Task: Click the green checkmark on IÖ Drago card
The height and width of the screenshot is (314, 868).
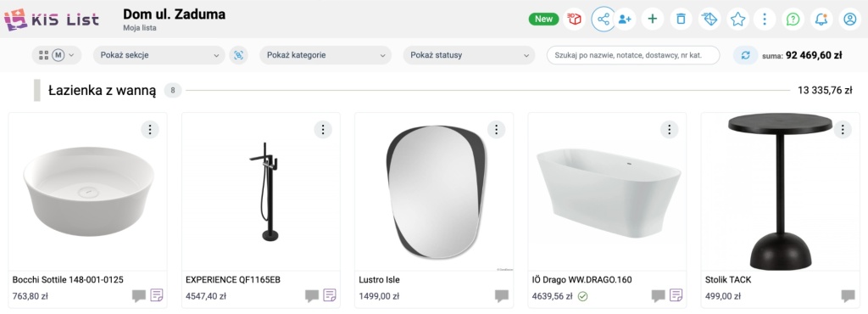Action: point(583,296)
